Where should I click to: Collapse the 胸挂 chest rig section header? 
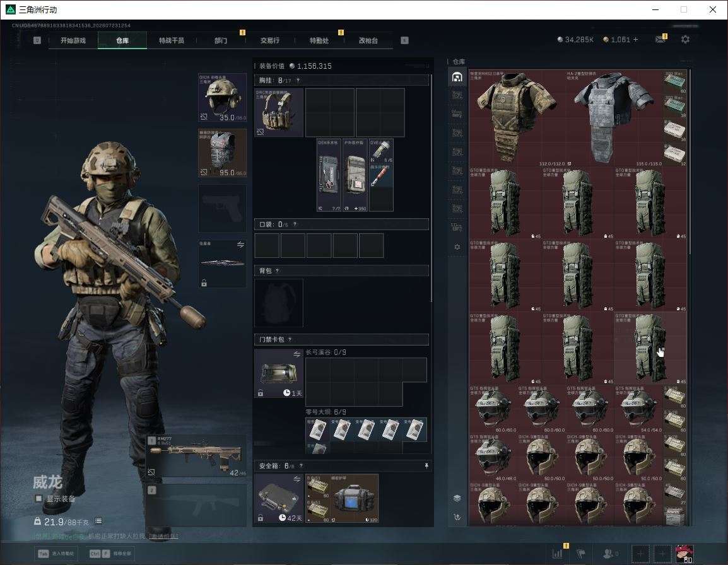point(341,80)
